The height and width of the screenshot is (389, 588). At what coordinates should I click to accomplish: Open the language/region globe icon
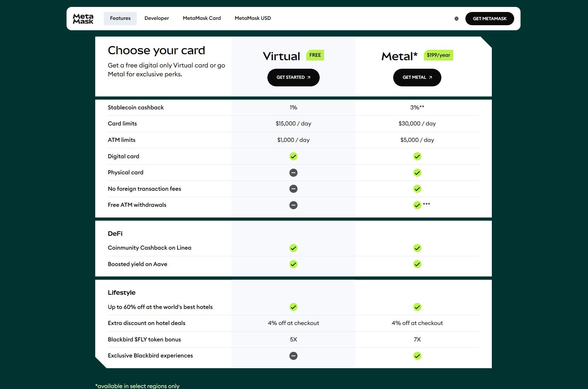(456, 18)
